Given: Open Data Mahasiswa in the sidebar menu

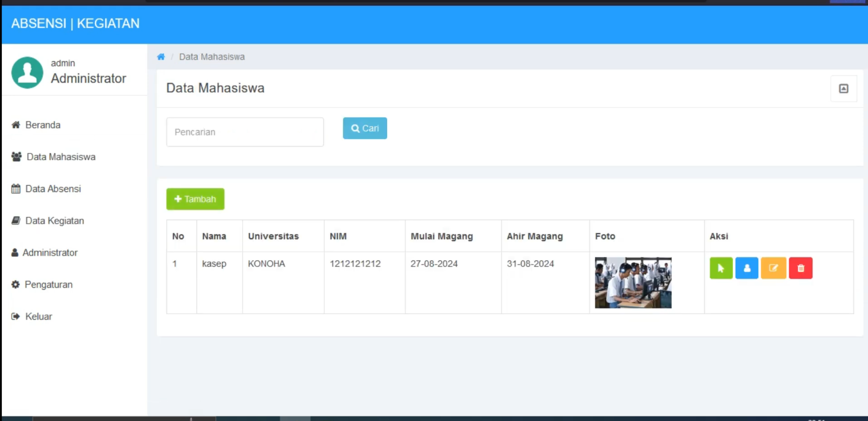Looking at the screenshot, I should coord(53,157).
